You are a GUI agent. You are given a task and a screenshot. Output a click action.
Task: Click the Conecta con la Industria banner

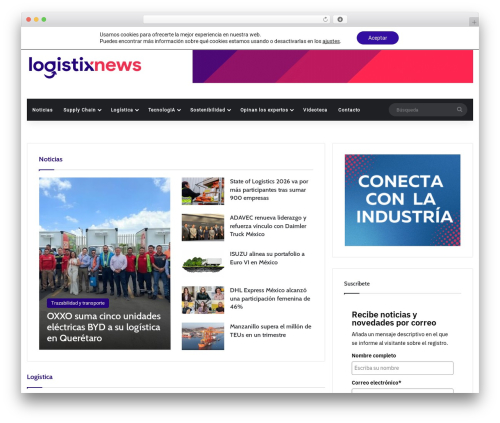coord(403,200)
